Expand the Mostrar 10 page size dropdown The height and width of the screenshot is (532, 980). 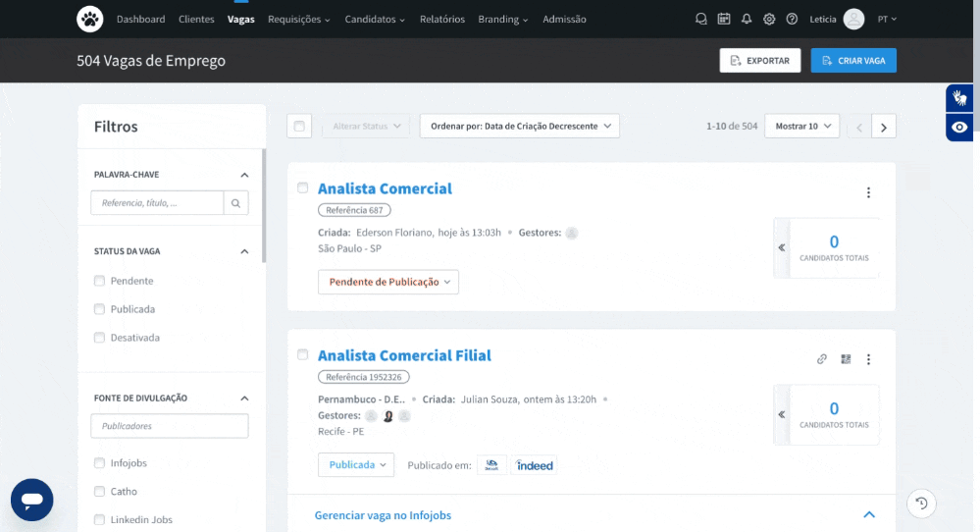tap(801, 126)
